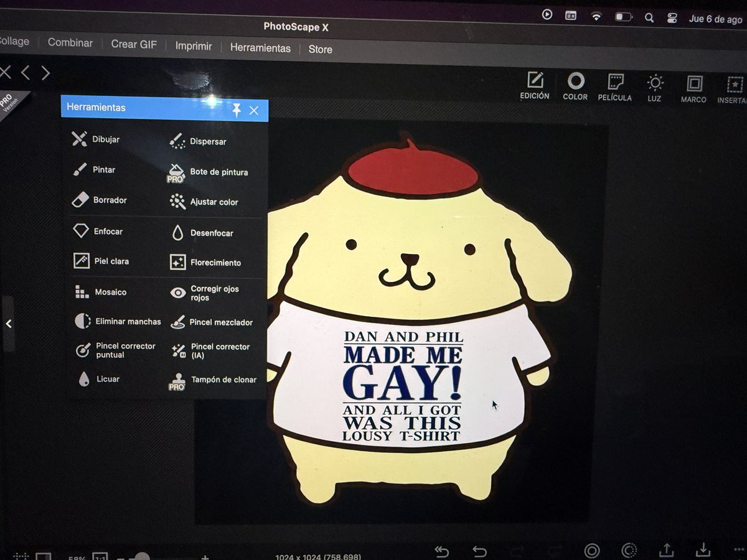Select the Mosaico tool
The height and width of the screenshot is (560, 747).
(100, 291)
